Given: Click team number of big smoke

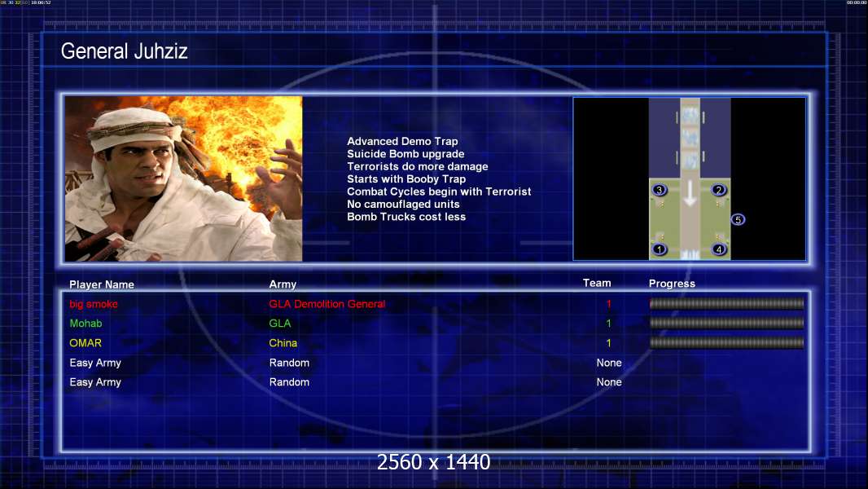Looking at the screenshot, I should tap(608, 304).
